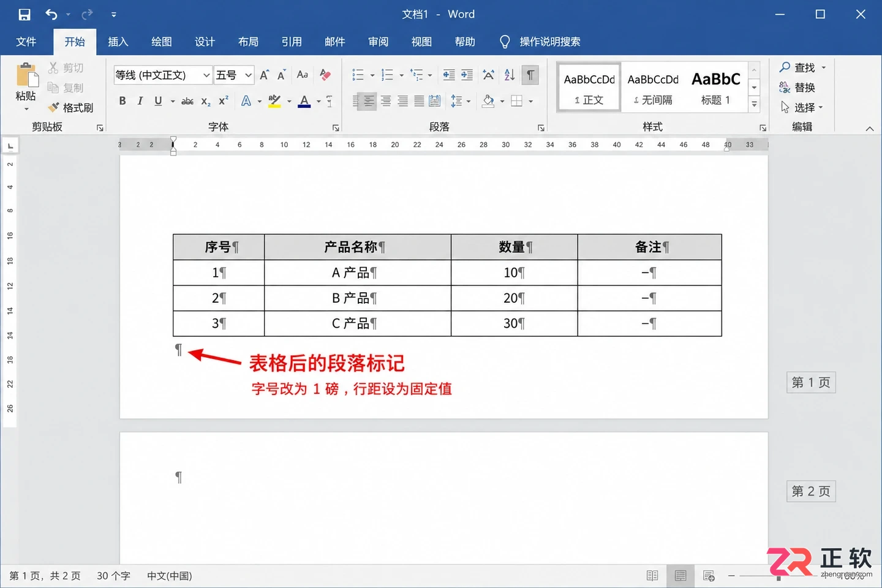Expand the styles gallery More arrow
Image resolution: width=882 pixels, height=588 pixels.
(755, 105)
